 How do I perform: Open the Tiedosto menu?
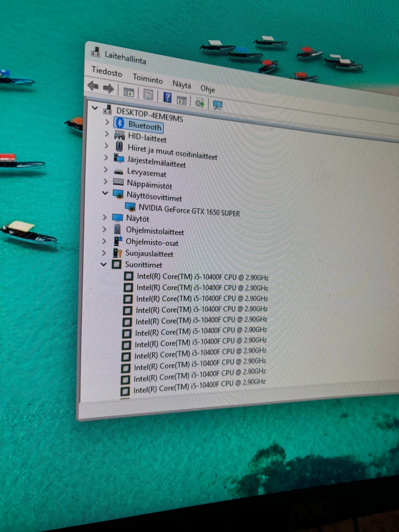point(107,72)
